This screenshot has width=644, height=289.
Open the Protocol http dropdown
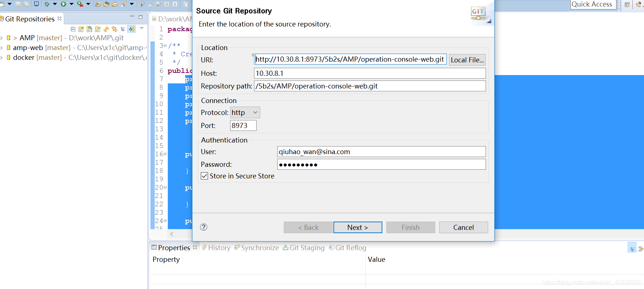pyautogui.click(x=245, y=112)
